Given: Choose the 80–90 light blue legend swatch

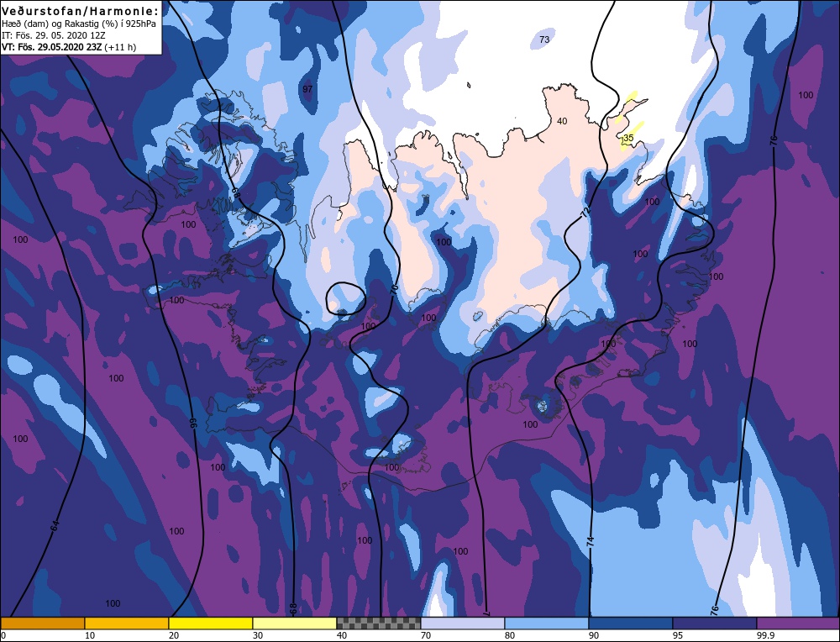Looking at the screenshot, I should click(547, 624).
